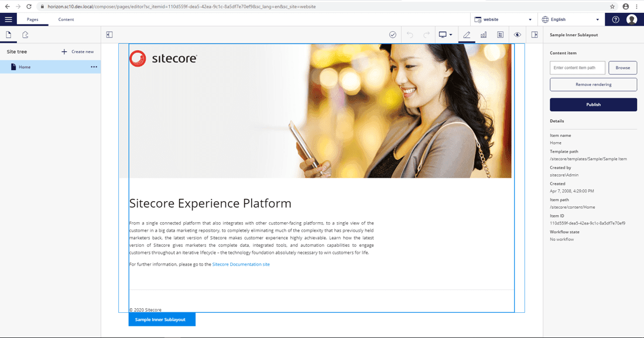Click the Remove rendering button
This screenshot has height=338, width=644.
(593, 84)
